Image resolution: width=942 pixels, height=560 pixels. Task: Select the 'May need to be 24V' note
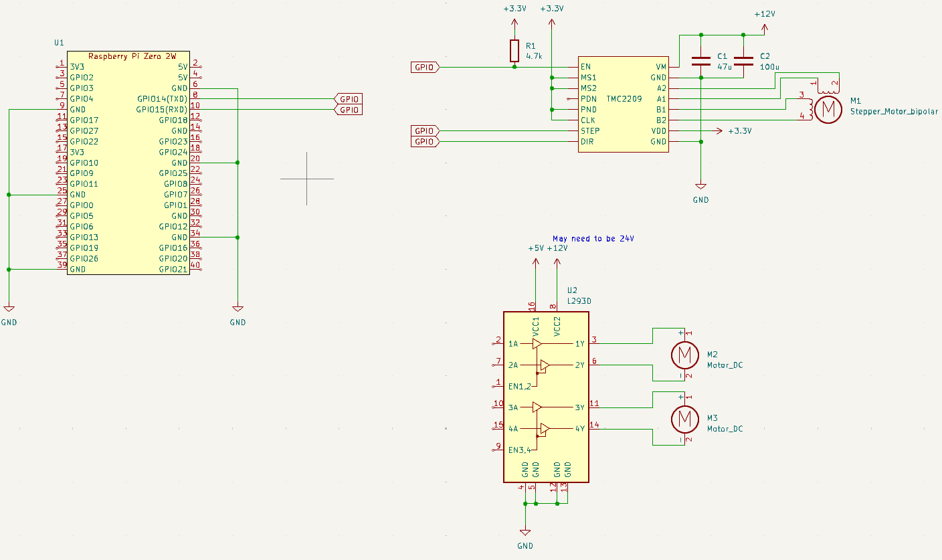[593, 238]
